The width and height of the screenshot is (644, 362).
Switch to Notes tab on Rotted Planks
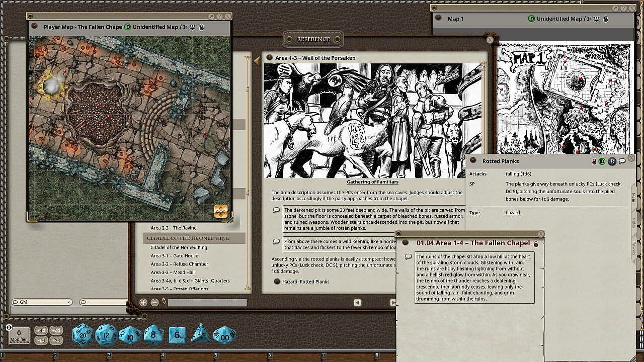click(x=633, y=222)
